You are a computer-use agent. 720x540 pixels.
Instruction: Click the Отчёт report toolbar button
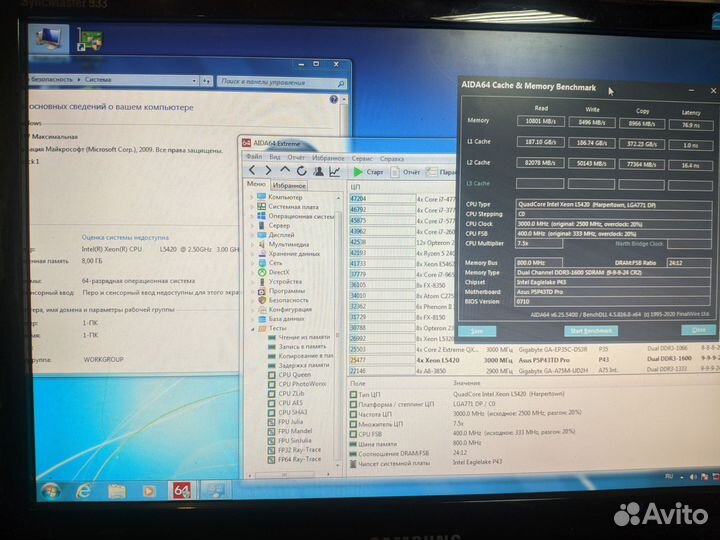(x=405, y=172)
